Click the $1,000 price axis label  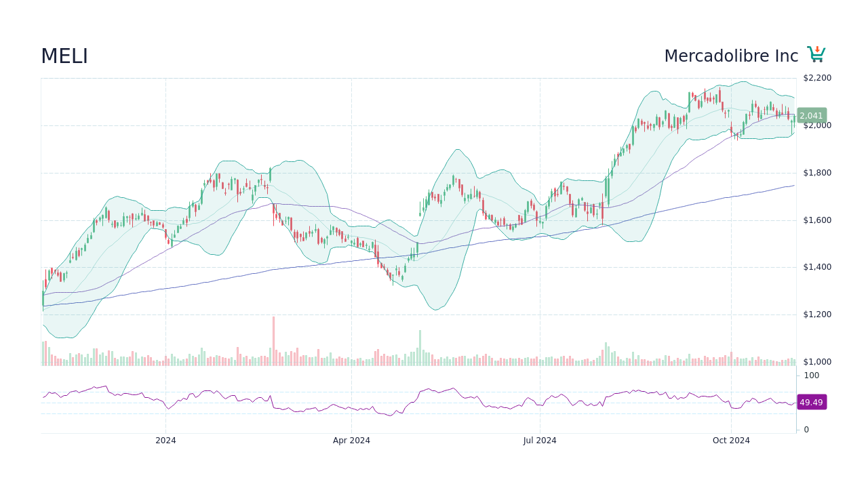tap(817, 362)
